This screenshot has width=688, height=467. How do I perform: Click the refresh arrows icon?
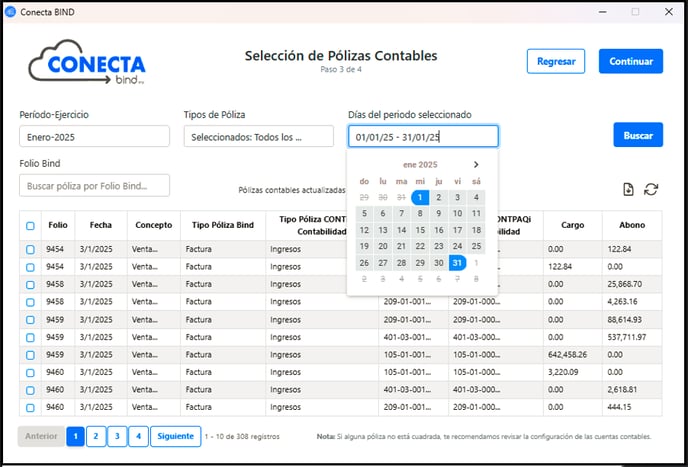tap(651, 190)
